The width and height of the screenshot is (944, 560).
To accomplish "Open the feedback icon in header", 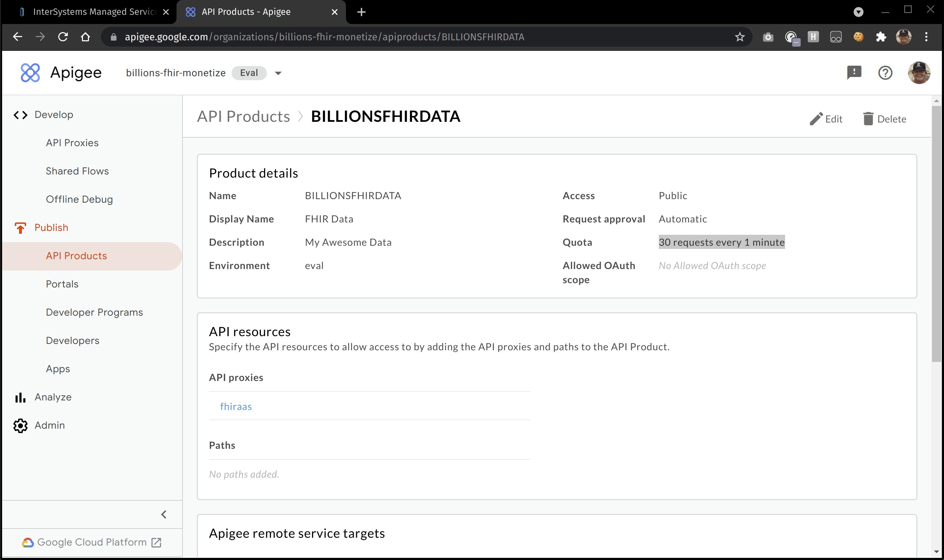I will 854,72.
